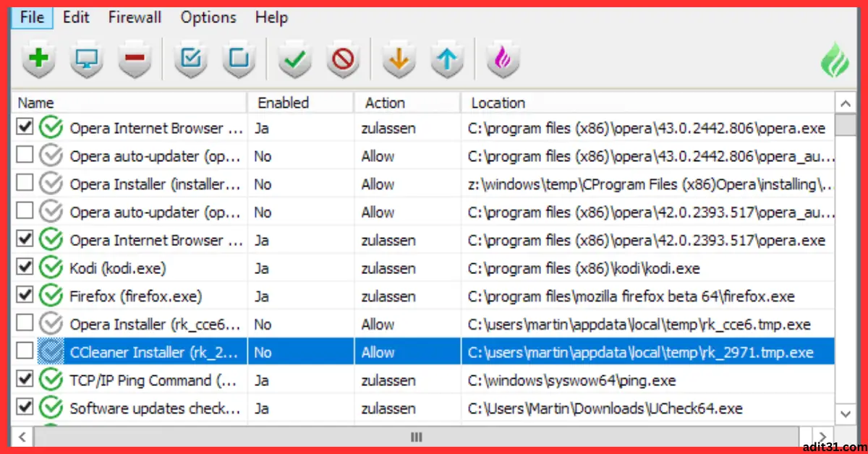The image size is (868, 454).
Task: Click the green status icon beside TCP/IP Ping Command
Action: tap(51, 380)
